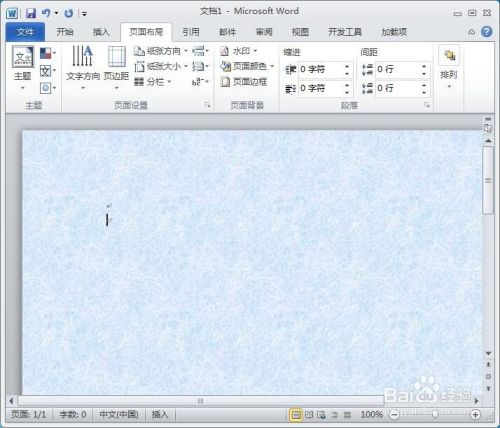Open theme fonts dropdown
Image resolution: width=500 pixels, height=428 pixels.
(x=48, y=71)
